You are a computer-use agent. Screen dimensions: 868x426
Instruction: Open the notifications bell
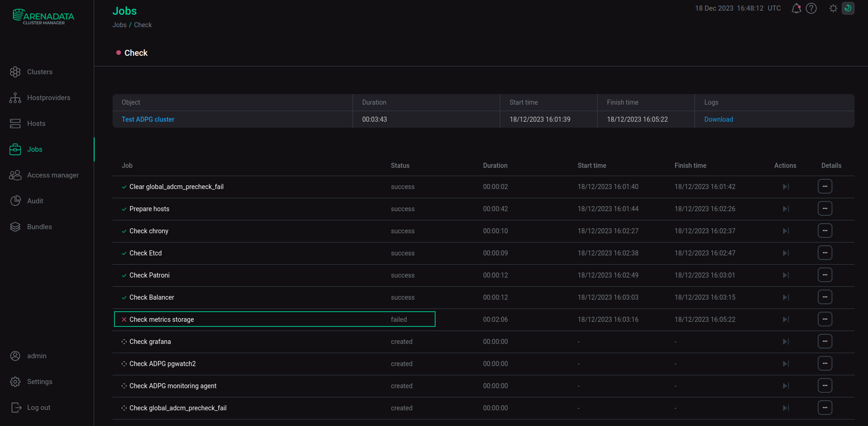pos(796,8)
